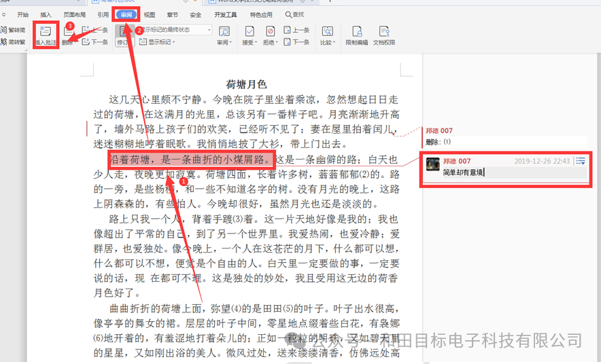The width and height of the screenshot is (601, 364).
Task: Click the Compare (比较) dropdown arrow
Action: (334, 43)
